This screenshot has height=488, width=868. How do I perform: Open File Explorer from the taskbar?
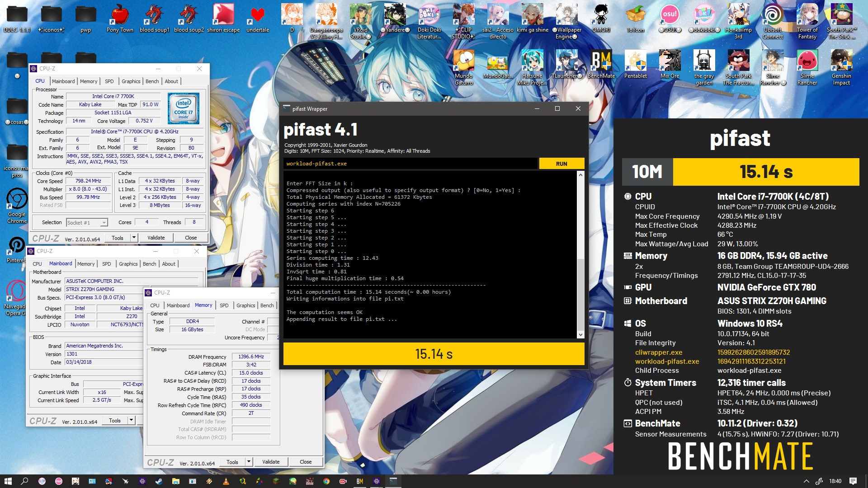(175, 481)
